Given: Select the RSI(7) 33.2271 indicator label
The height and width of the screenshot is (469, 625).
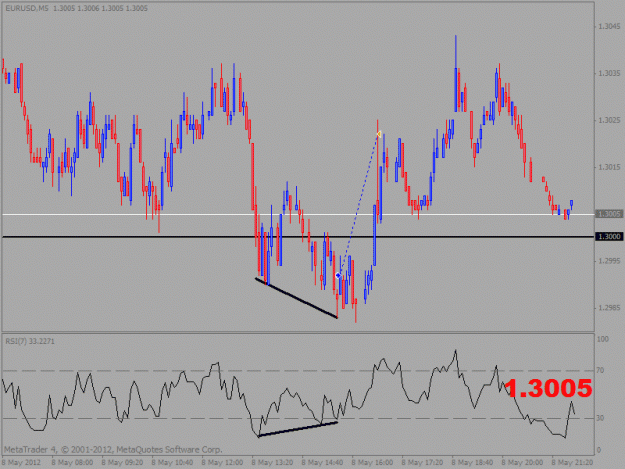Looking at the screenshot, I should click(x=30, y=341).
